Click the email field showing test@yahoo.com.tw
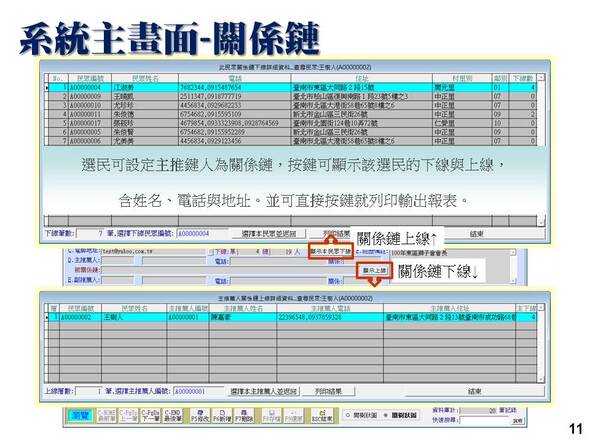590x443 pixels. tap(153, 251)
